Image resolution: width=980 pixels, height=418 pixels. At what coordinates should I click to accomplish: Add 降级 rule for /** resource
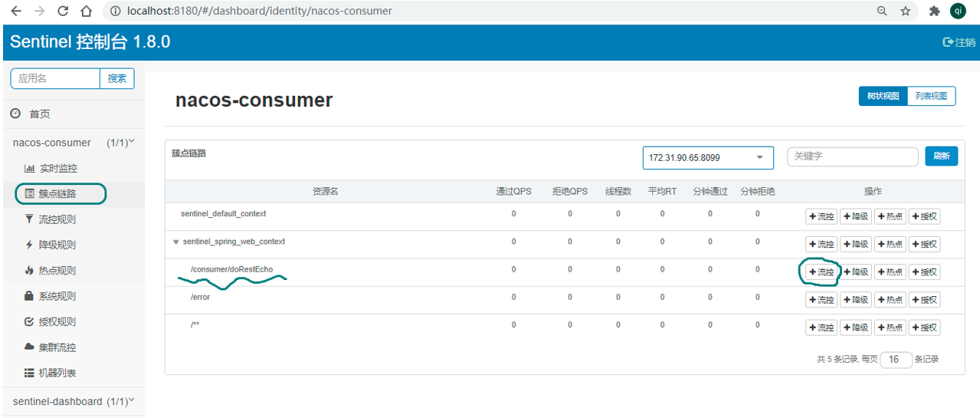[856, 327]
